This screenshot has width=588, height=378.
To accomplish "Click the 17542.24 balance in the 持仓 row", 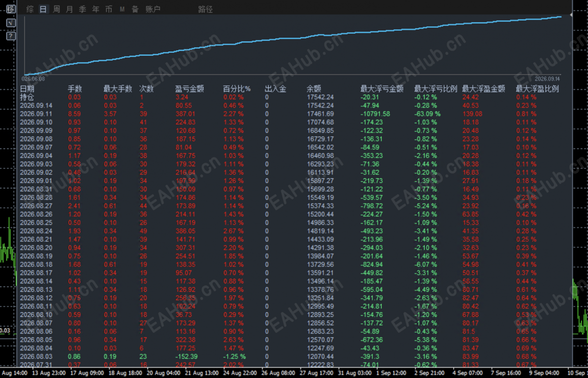I will tap(320, 97).
